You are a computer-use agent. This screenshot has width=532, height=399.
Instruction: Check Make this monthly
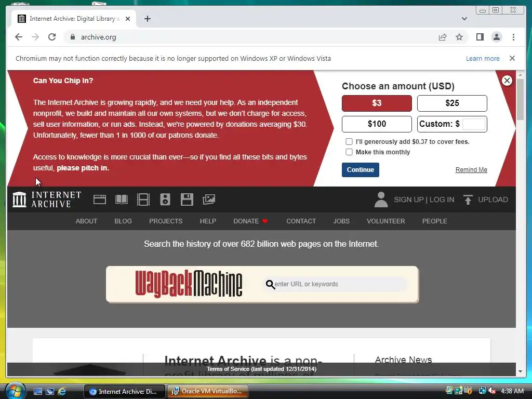349,152
